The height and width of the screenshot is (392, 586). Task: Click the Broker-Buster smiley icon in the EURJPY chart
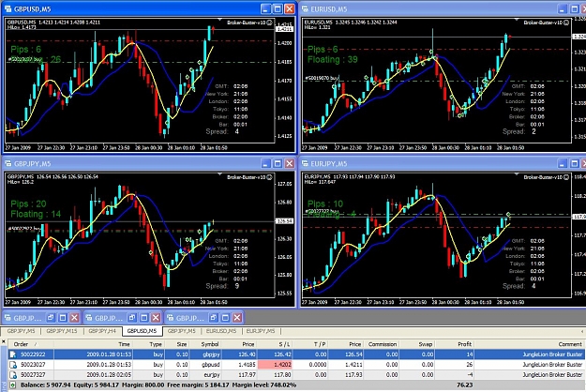click(566, 177)
